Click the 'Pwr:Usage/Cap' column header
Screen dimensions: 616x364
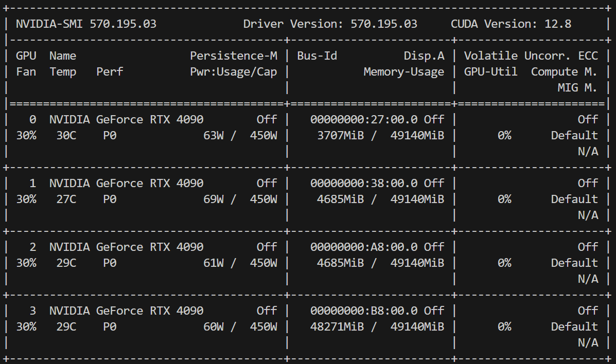click(x=233, y=72)
